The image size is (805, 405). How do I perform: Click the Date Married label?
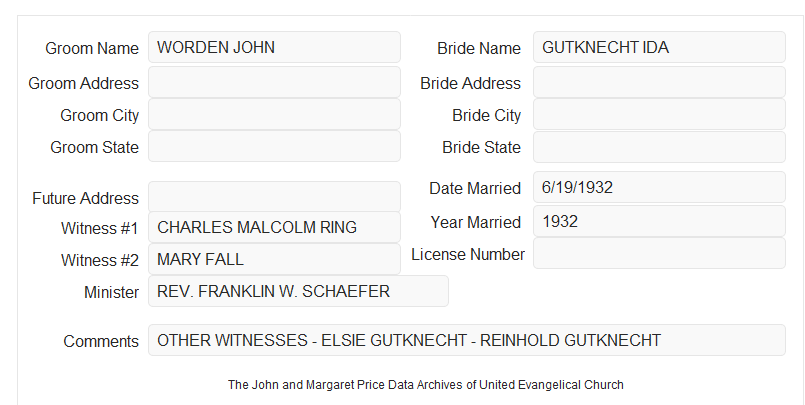pyautogui.click(x=475, y=188)
